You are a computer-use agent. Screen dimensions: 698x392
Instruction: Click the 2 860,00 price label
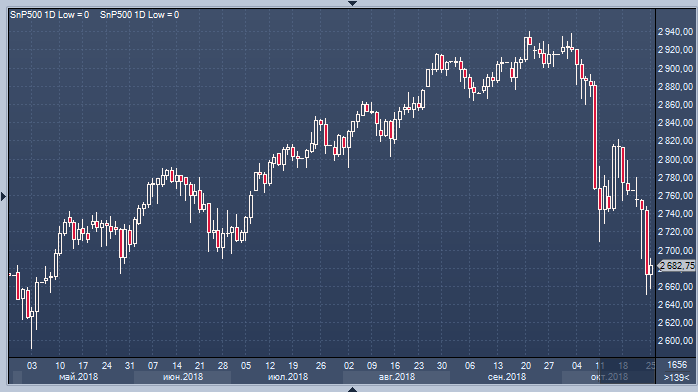pos(675,105)
